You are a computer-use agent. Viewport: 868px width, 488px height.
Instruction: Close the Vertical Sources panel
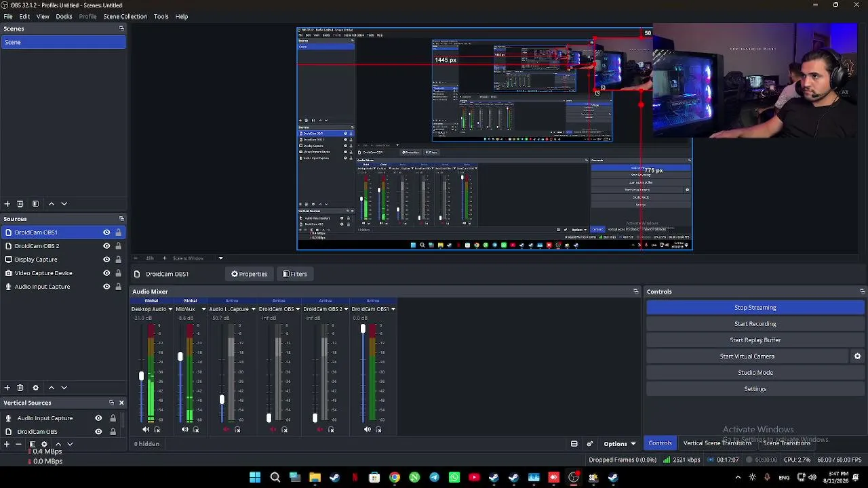[121, 403]
